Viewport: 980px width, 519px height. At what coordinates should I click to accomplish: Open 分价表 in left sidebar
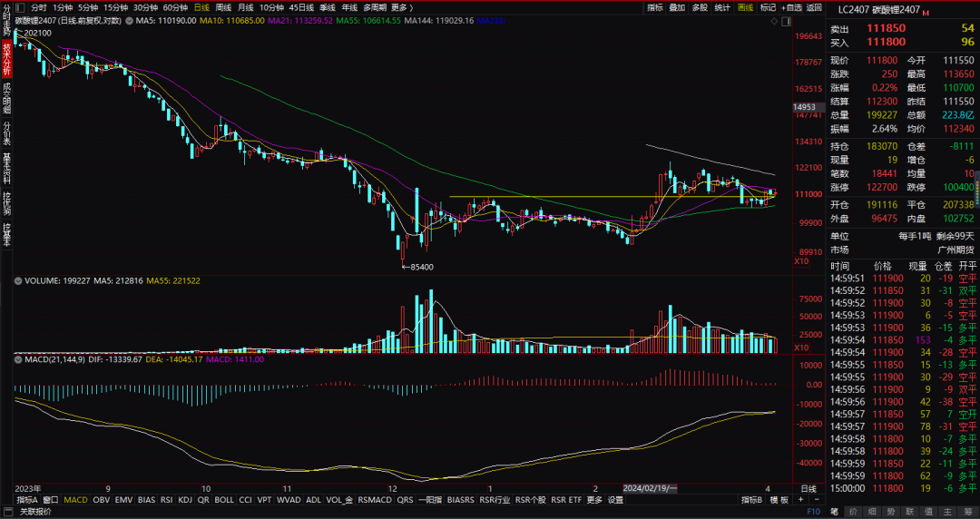click(x=7, y=132)
